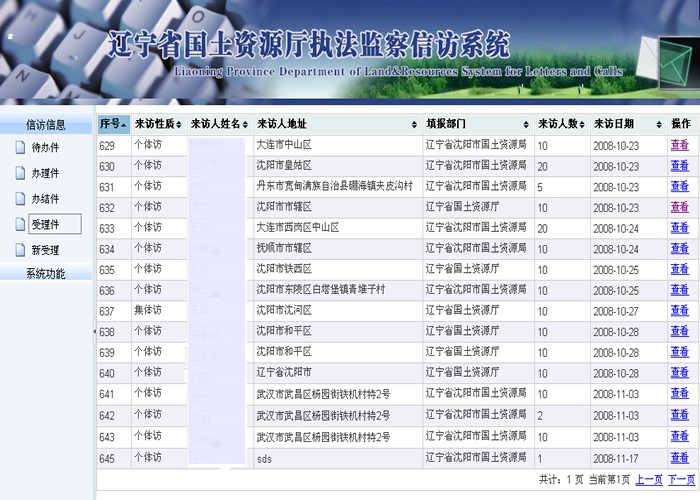Viewport: 700px width, 500px height.
Task: Click 查看 in row 645
Action: point(679,458)
